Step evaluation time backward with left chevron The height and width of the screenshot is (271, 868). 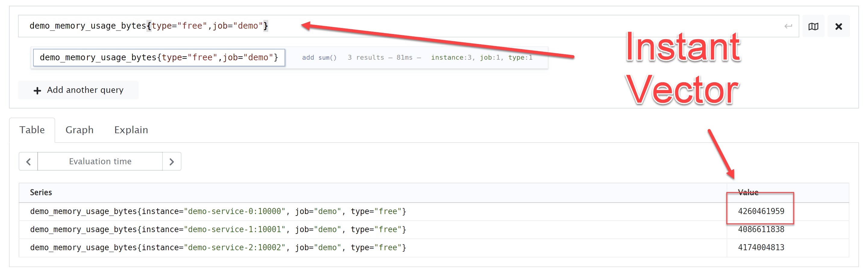pos(28,162)
